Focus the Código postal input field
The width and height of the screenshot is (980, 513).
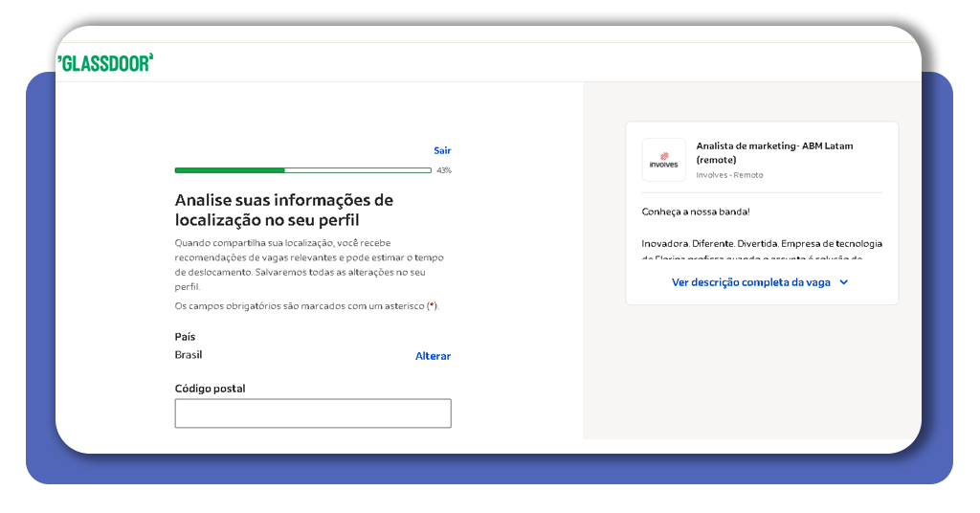(312, 413)
